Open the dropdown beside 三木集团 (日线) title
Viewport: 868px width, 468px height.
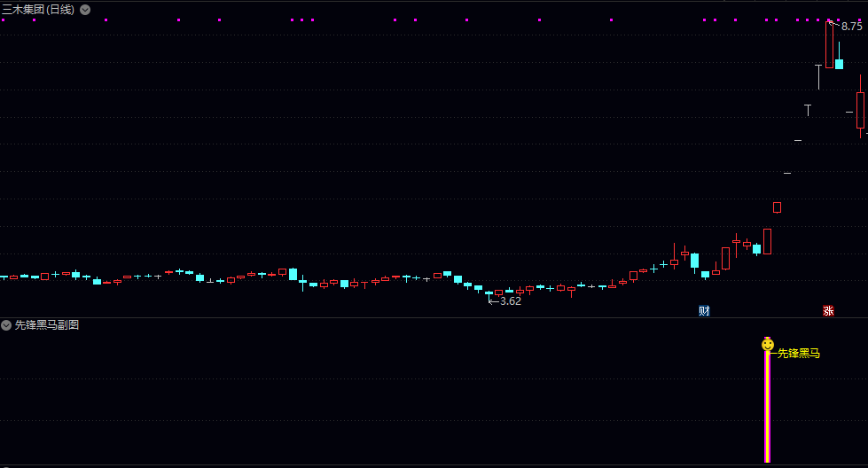click(x=85, y=10)
